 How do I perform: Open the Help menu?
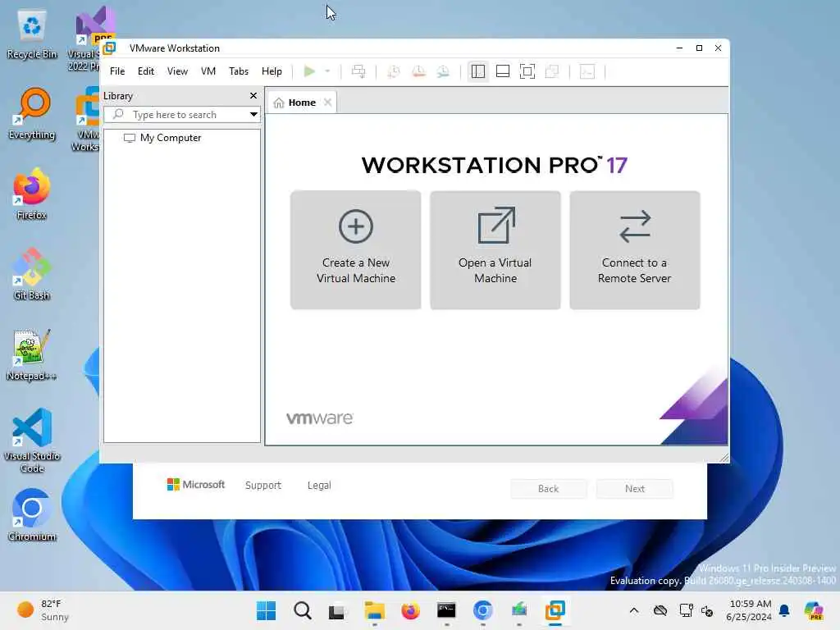(x=272, y=71)
